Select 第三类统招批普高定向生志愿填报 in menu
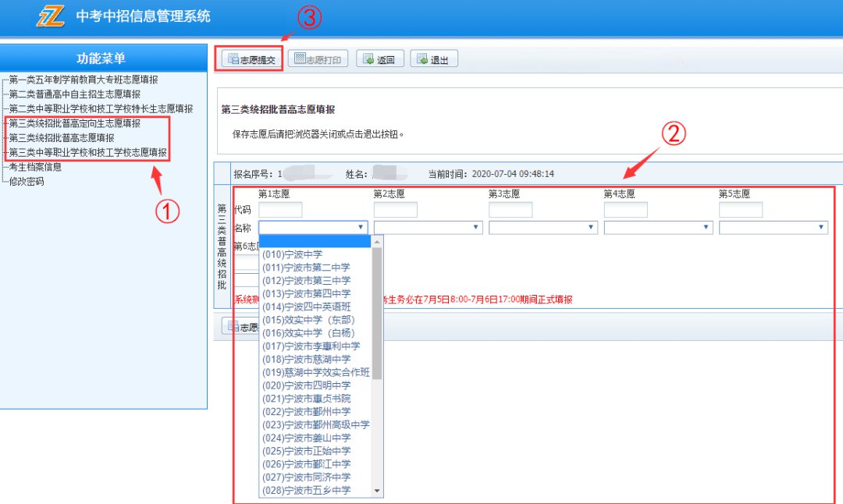 pyautogui.click(x=75, y=123)
